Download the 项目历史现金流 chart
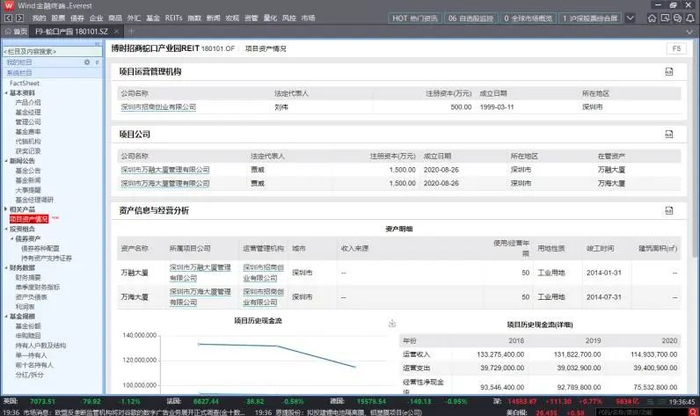This screenshot has width=700, height=416. pyautogui.click(x=392, y=323)
